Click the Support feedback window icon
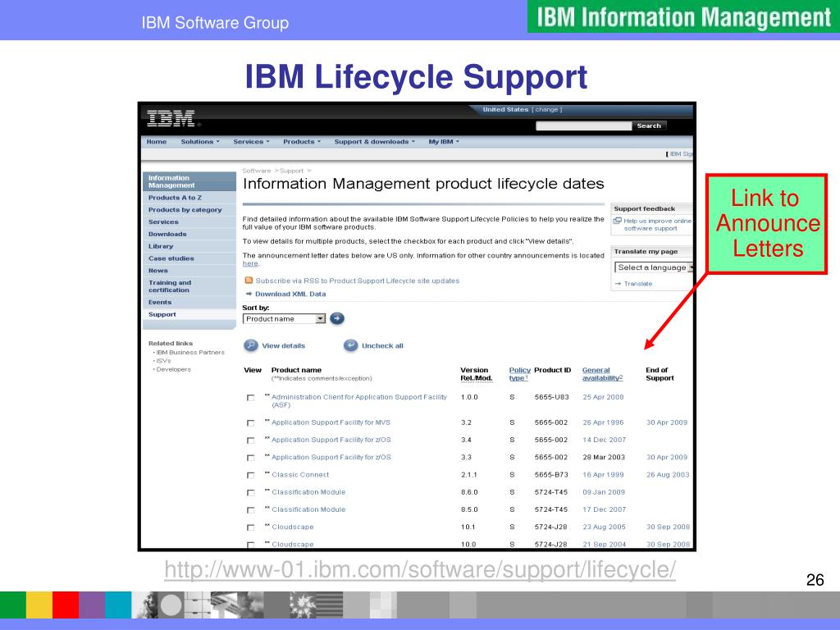The width and height of the screenshot is (840, 630). click(617, 221)
